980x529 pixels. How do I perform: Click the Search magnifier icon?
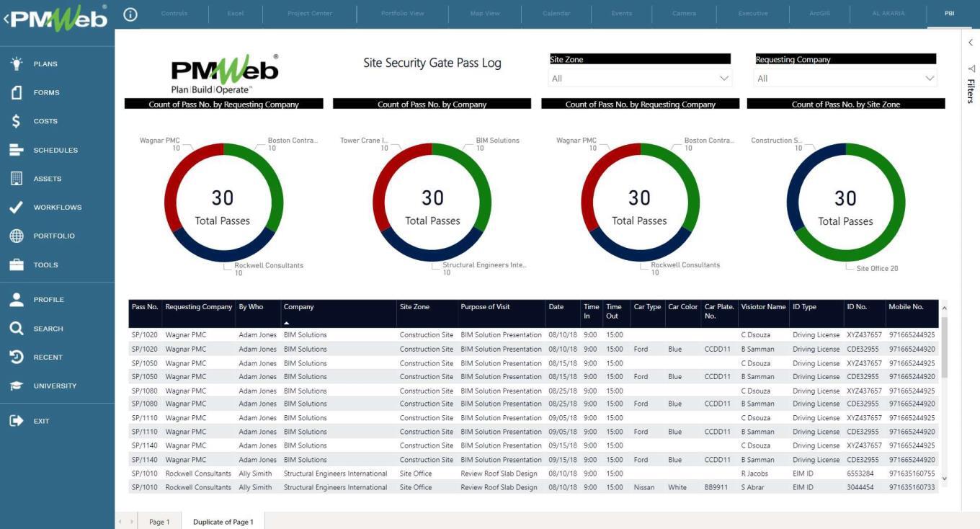coord(16,328)
